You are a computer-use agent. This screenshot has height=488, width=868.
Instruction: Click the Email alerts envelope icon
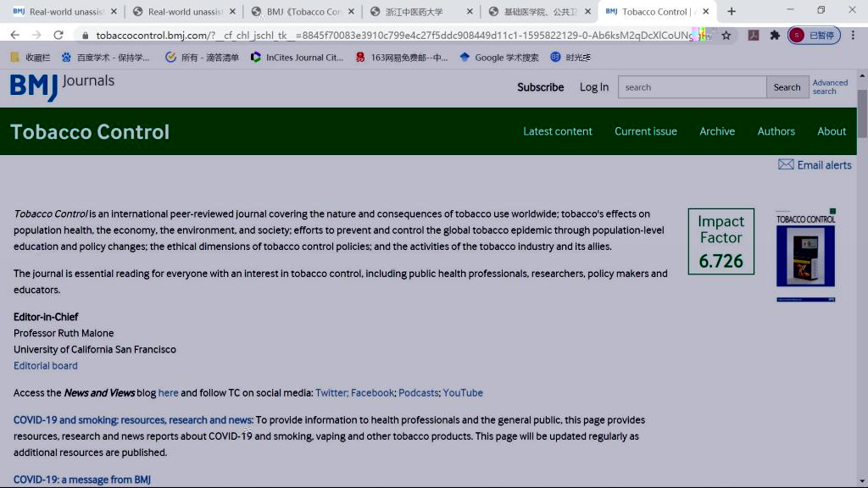786,165
